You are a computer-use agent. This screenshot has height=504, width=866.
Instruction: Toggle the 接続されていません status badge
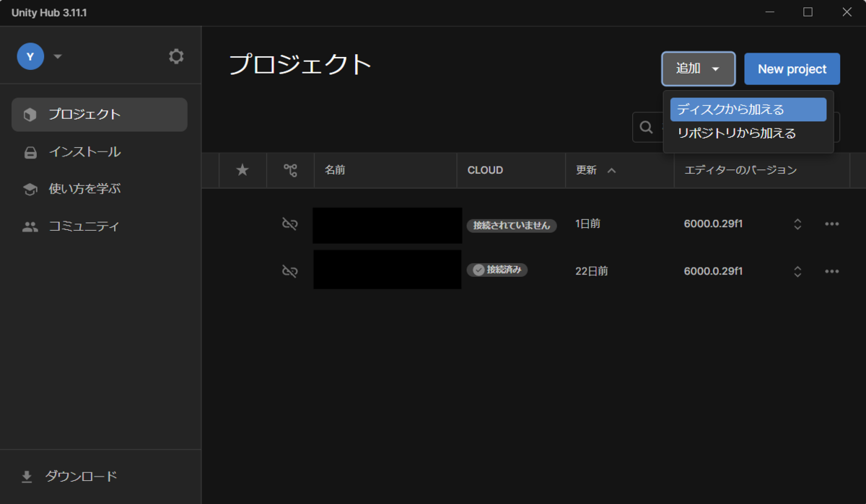512,226
